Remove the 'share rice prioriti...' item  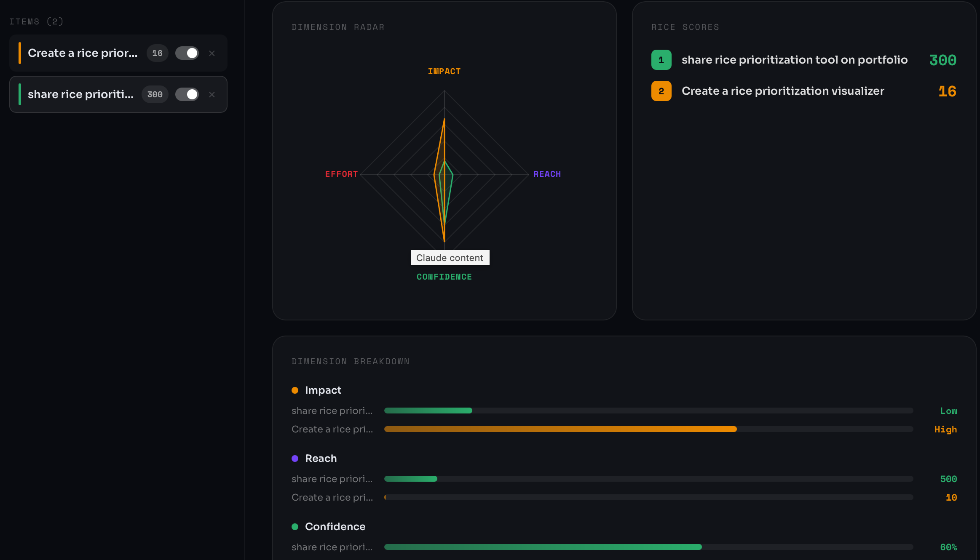(212, 95)
